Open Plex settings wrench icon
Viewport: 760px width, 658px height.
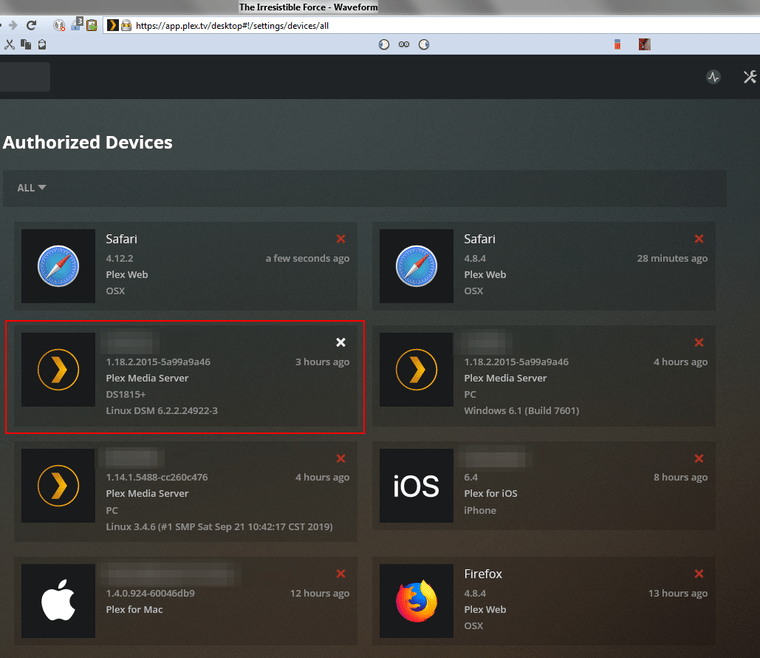click(x=750, y=77)
